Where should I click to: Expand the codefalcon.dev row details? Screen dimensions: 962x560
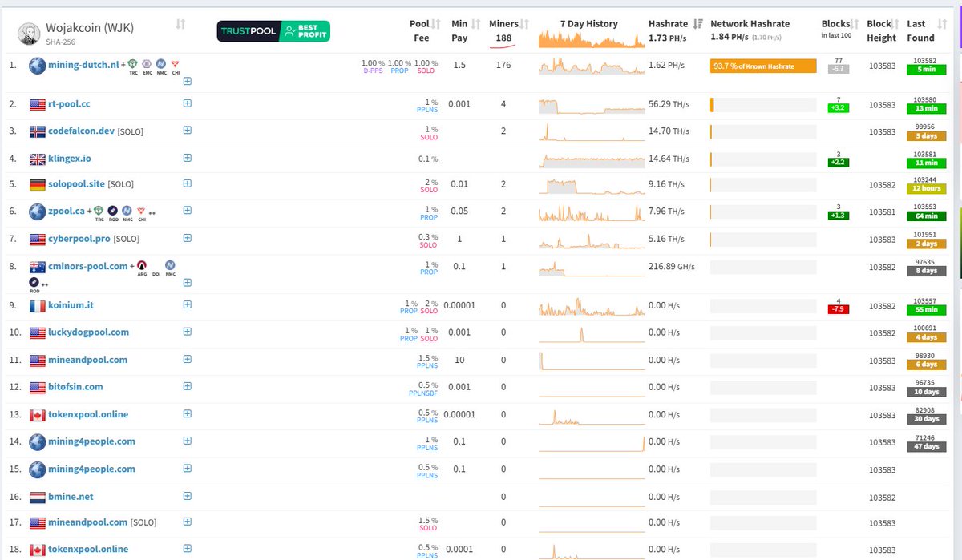pyautogui.click(x=187, y=131)
